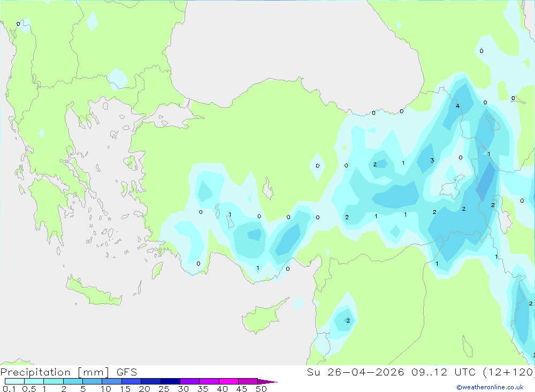The image size is (535, 392).
Task: Select the 15–20 mm legend swatch
Action: pos(131,381)
